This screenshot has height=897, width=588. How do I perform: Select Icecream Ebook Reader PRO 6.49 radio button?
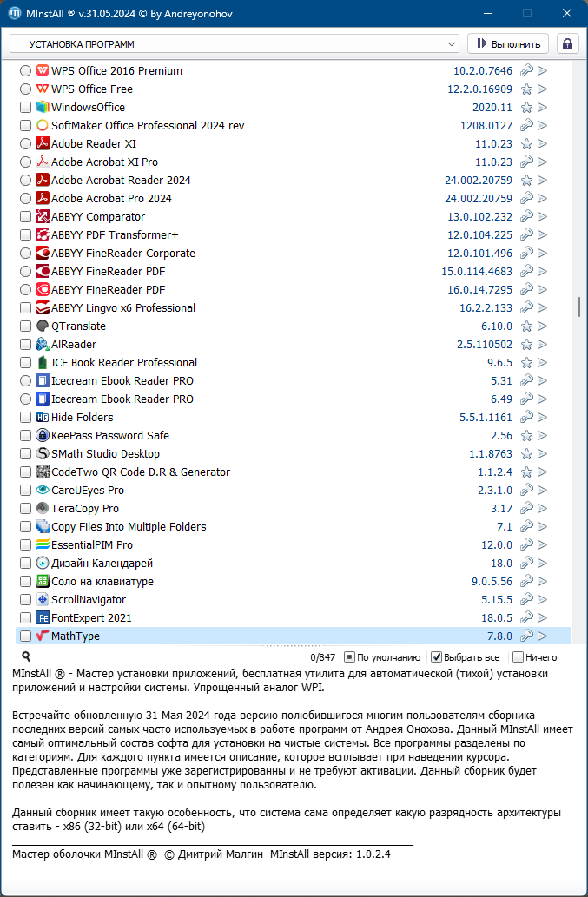[25, 399]
